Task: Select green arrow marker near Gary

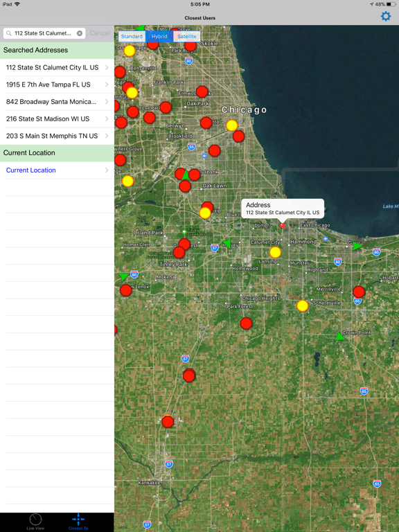Action: click(x=357, y=246)
